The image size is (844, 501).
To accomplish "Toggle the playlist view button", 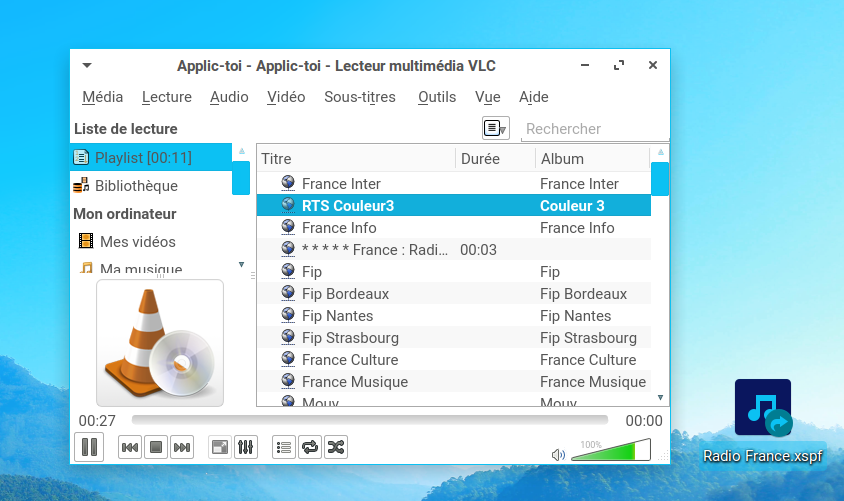I will (x=284, y=447).
